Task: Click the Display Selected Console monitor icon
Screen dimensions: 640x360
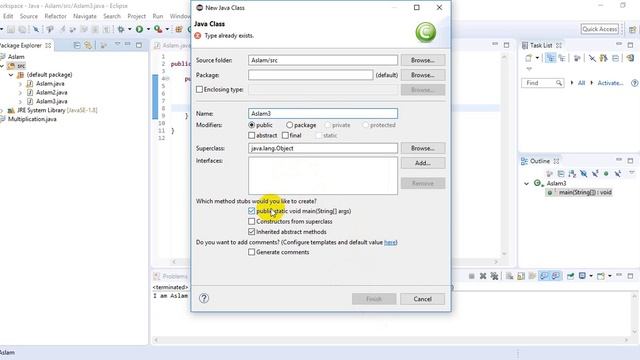Action: [x=582, y=276]
